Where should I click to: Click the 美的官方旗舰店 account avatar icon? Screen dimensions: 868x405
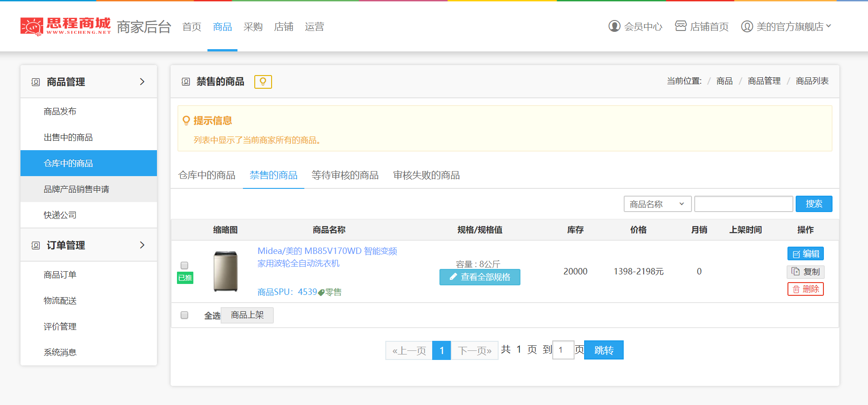(x=747, y=26)
